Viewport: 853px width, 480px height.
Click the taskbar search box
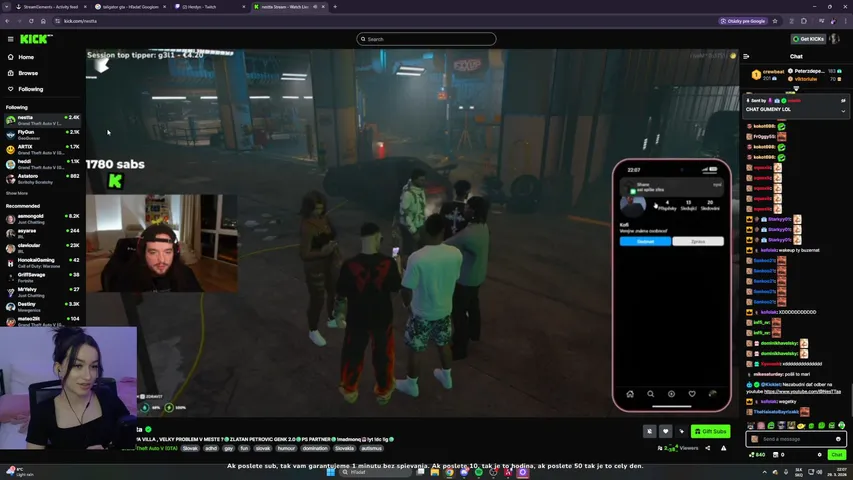(376, 472)
